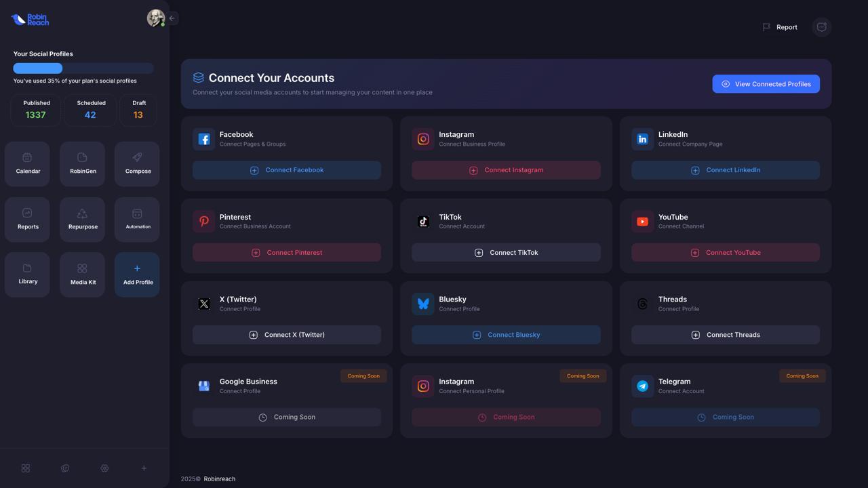868x488 pixels.
Task: Open the grid icon in sidebar footer
Action: [x=26, y=468]
